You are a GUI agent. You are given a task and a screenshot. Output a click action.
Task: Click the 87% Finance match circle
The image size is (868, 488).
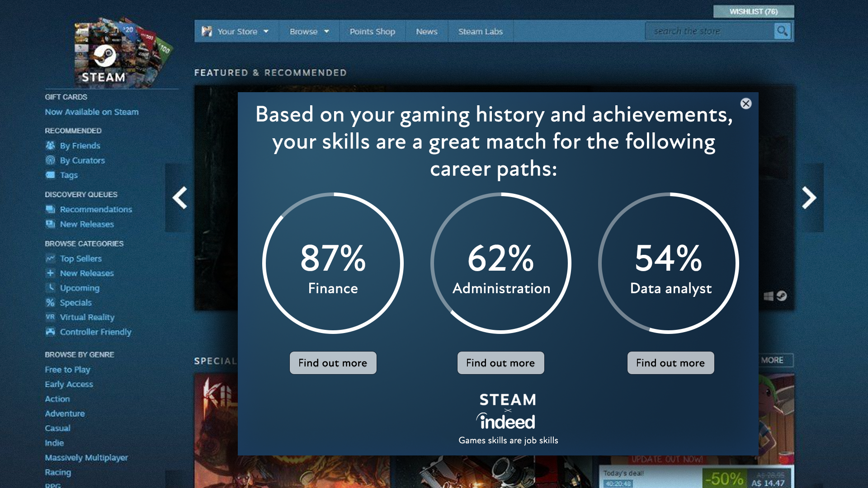333,263
